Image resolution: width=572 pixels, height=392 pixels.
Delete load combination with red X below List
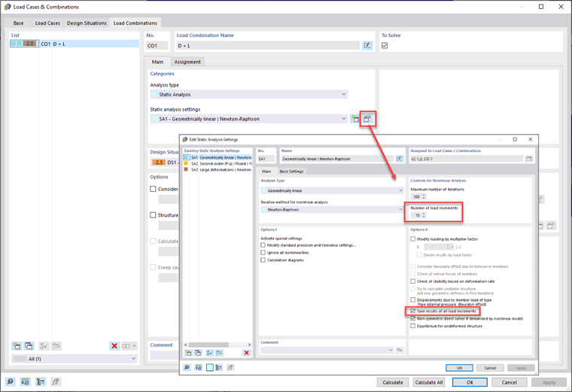click(x=114, y=345)
